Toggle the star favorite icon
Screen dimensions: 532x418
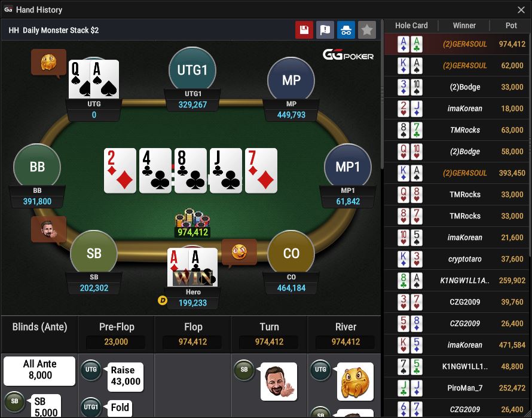pos(367,30)
